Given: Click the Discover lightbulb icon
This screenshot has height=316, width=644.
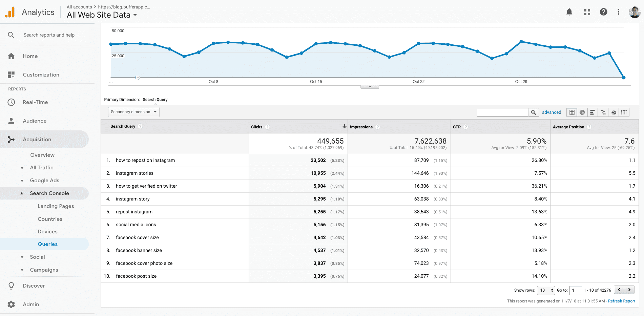Looking at the screenshot, I should [11, 286].
